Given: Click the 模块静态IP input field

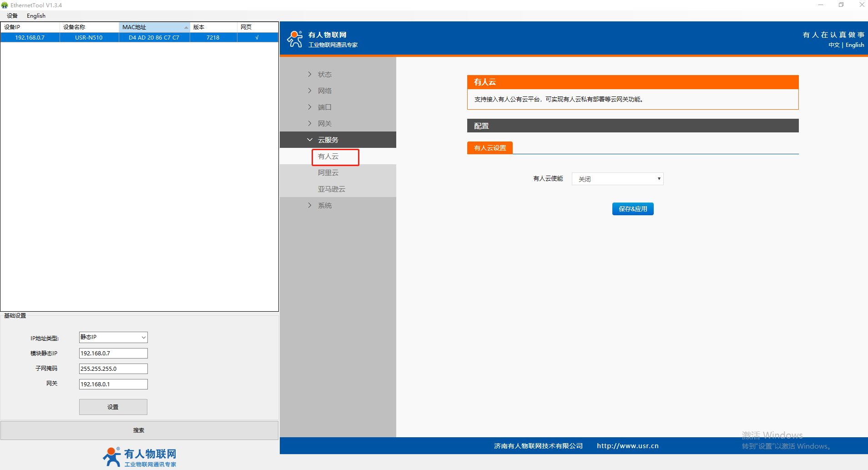Looking at the screenshot, I should click(113, 353).
